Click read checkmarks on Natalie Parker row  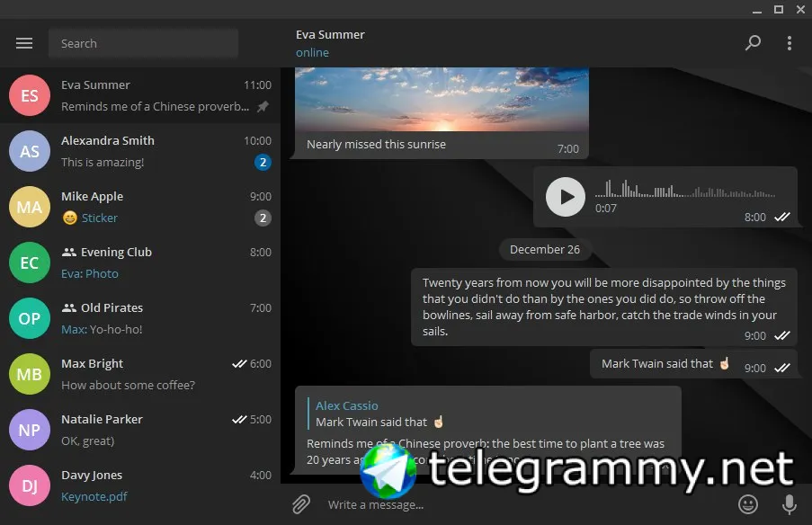pos(239,420)
